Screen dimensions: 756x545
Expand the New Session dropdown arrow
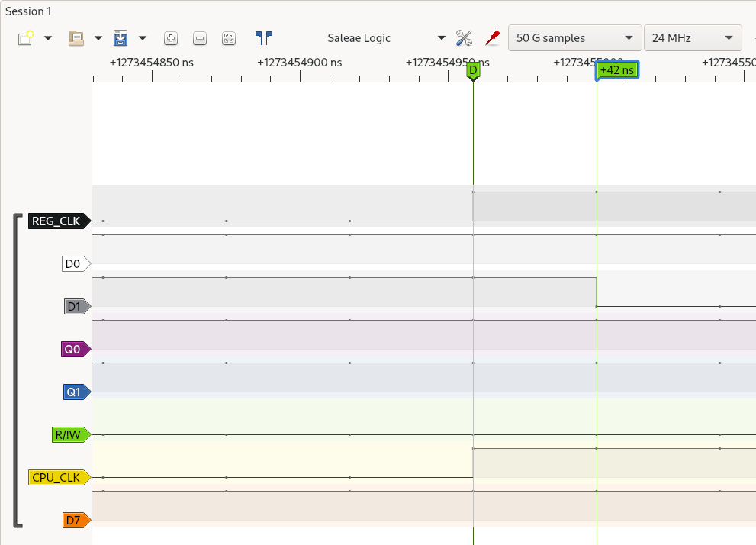coord(48,38)
